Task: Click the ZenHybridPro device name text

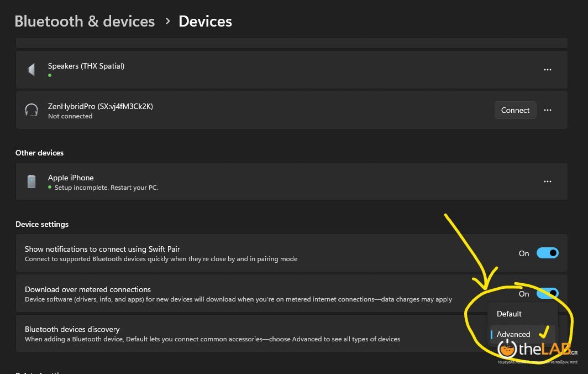Action: click(100, 106)
